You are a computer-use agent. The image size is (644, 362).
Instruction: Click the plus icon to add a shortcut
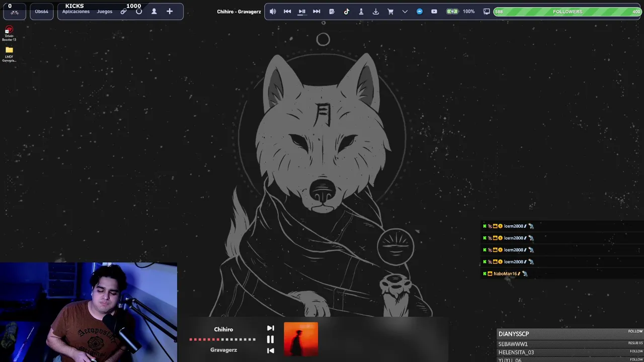coord(170,12)
